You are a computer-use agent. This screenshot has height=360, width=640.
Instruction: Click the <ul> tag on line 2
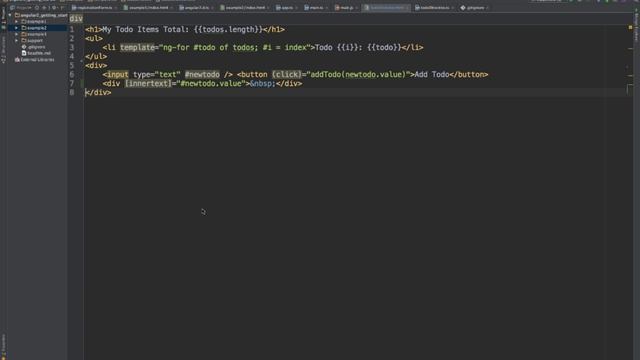click(94, 38)
